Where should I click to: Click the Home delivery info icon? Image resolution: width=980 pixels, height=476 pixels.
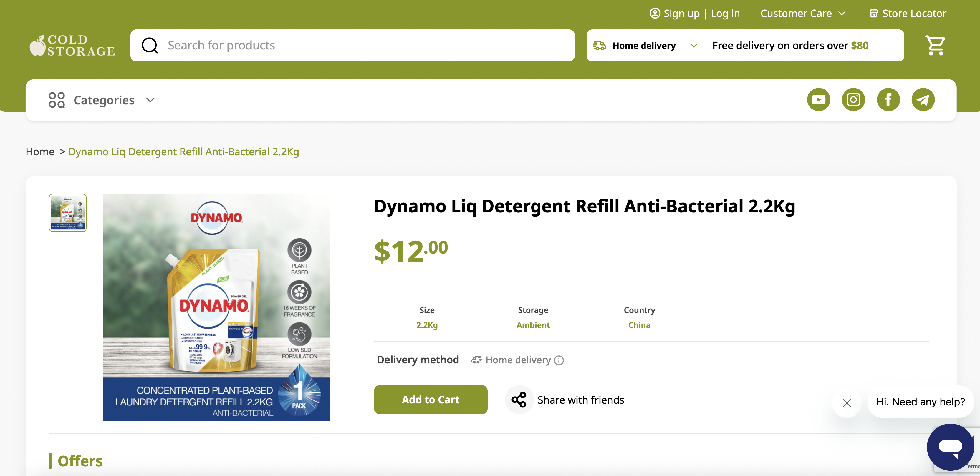click(x=559, y=360)
